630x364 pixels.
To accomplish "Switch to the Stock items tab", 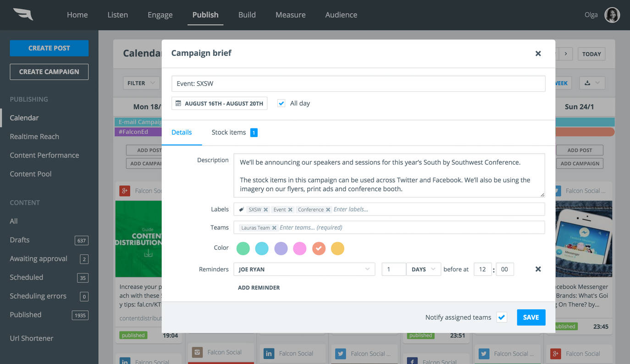I will tap(229, 132).
